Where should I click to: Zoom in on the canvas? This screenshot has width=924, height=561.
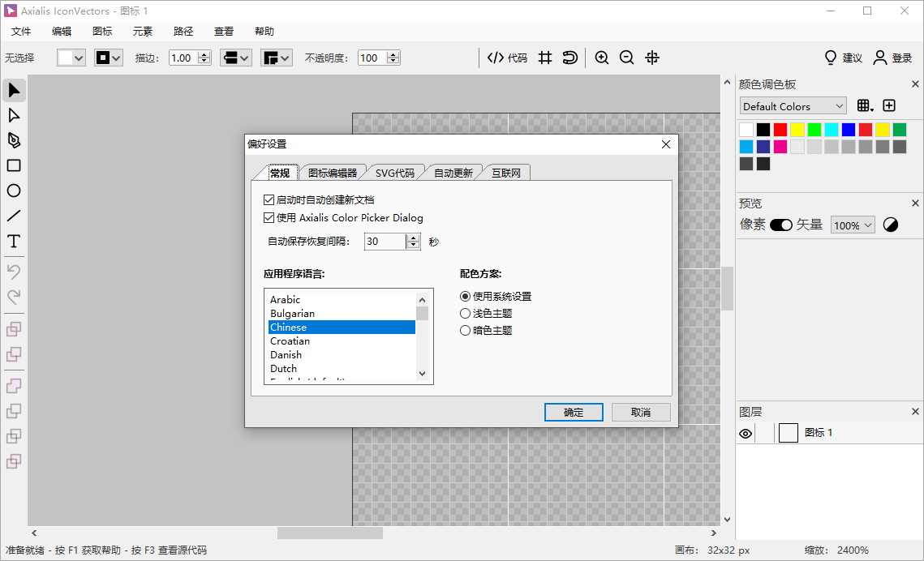tap(601, 58)
